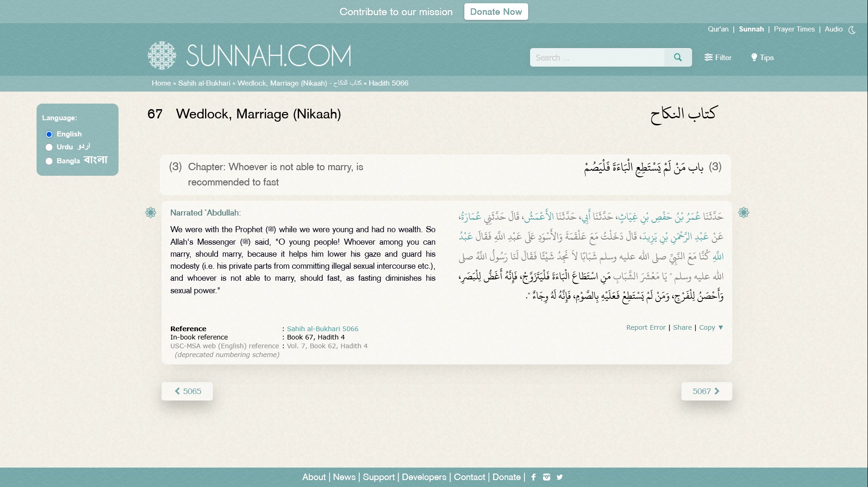This screenshot has height=487, width=868.
Task: Click 'Vol. 7, Book 62, Hadith 4' reference
Action: [327, 346]
